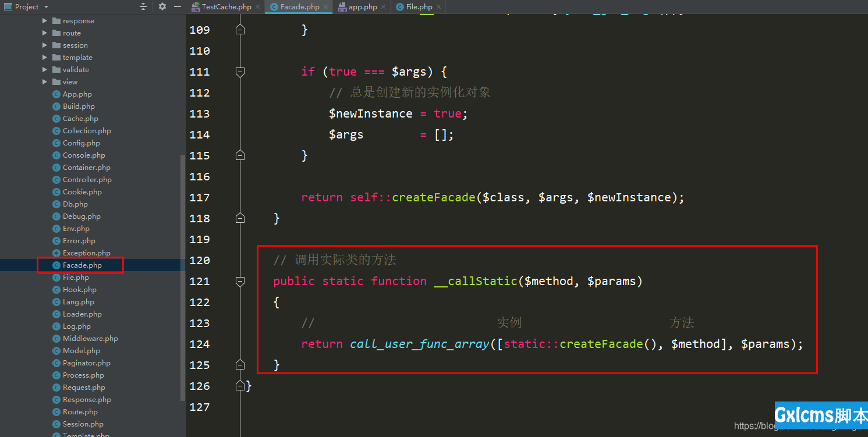Select Facade.php in project tree
The height and width of the screenshot is (437, 868).
click(82, 265)
